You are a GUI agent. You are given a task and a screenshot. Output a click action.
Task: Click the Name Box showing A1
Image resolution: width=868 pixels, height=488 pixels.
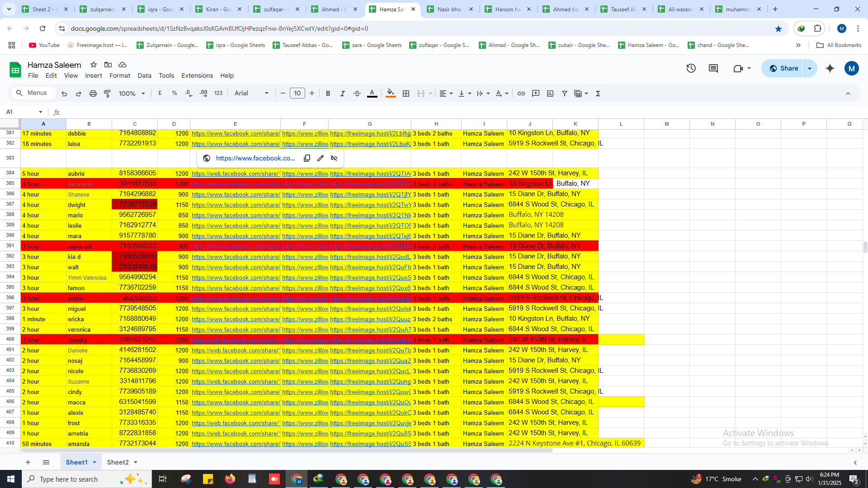24,112
